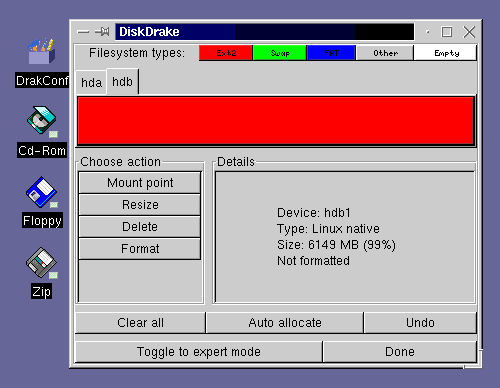Click the Format action button
The width and height of the screenshot is (500, 388).
click(140, 249)
